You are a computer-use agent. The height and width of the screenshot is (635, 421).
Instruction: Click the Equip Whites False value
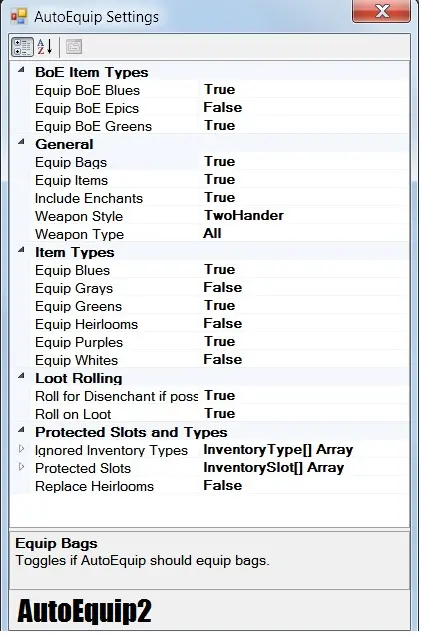pyautogui.click(x=223, y=360)
